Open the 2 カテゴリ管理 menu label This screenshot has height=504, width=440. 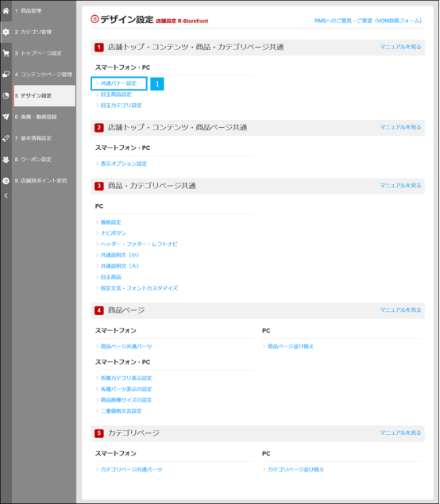(33, 32)
